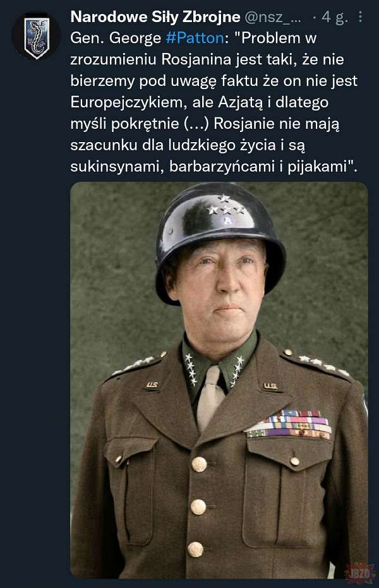This screenshot has width=379, height=588.
Task: Click the Narodowe Siły Zbrojne display name
Action: click(155, 17)
